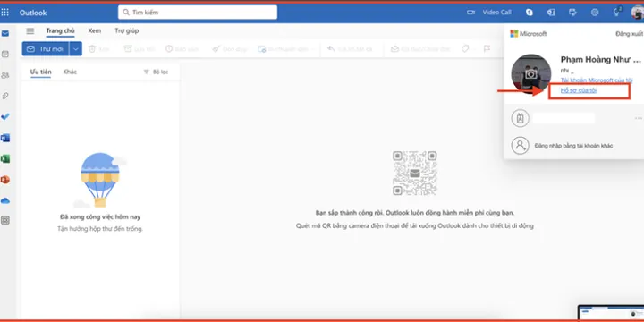Click the flag icon in the toolbar
The image size is (644, 322).
click(x=487, y=49)
